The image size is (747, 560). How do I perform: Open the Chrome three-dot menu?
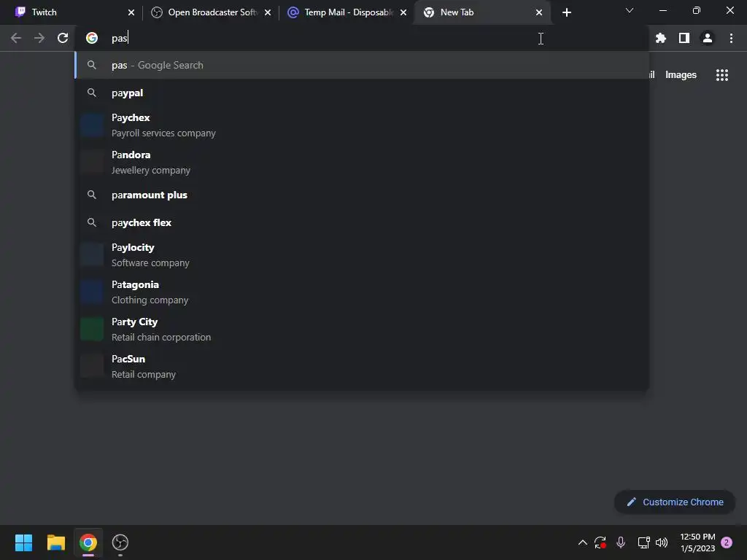coord(731,38)
